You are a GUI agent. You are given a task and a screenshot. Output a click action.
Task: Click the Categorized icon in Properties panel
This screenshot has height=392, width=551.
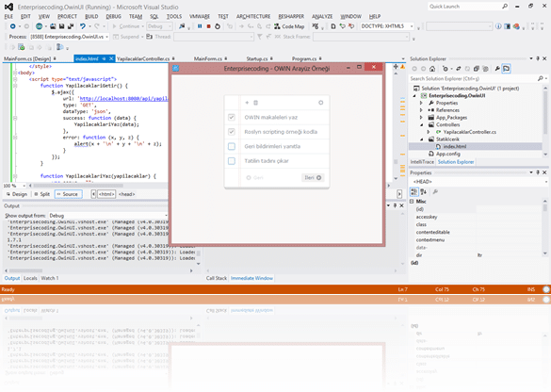click(x=413, y=192)
